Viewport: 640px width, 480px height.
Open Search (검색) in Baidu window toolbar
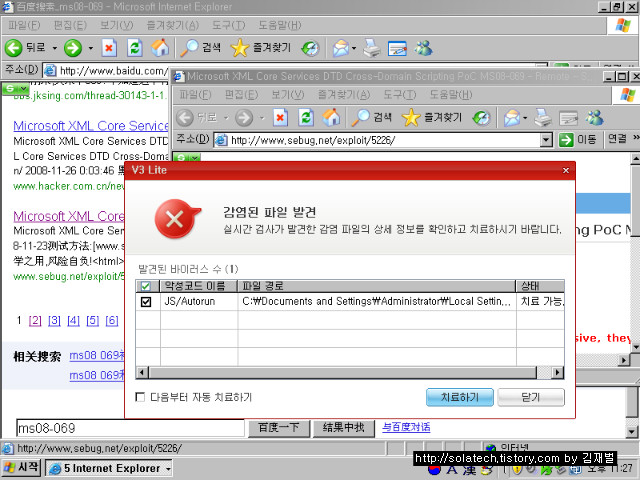pyautogui.click(x=200, y=48)
